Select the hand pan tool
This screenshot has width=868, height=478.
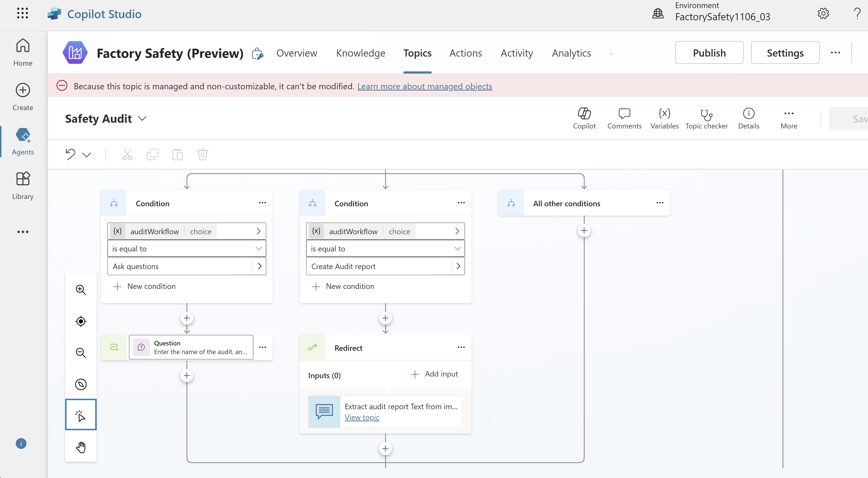(81, 447)
